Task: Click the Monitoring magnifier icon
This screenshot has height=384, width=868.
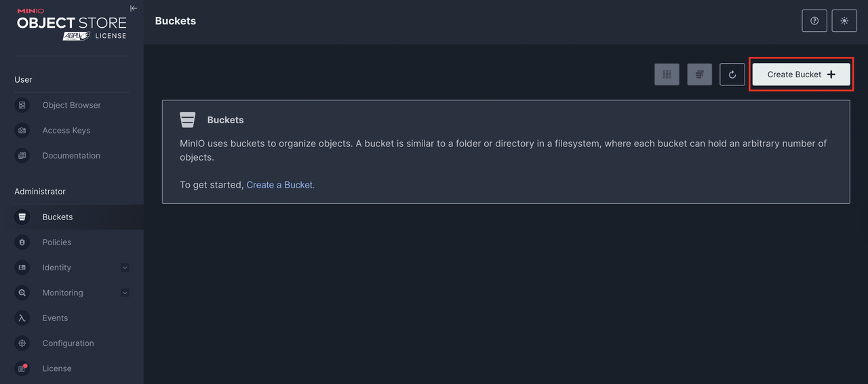Action: click(x=22, y=293)
